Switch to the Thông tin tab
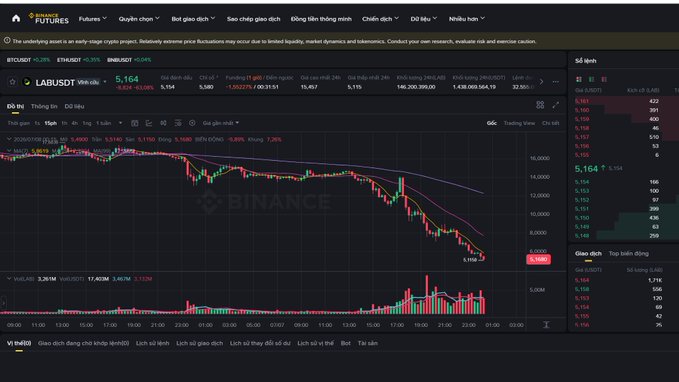679x382 pixels. coord(44,106)
